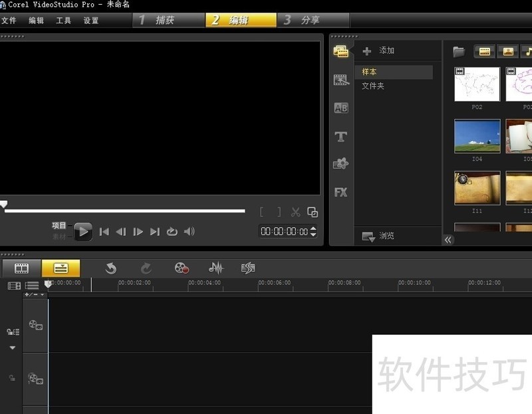Click the 浏览 browse button
Viewport: 532px width, 414px height.
coord(379,236)
